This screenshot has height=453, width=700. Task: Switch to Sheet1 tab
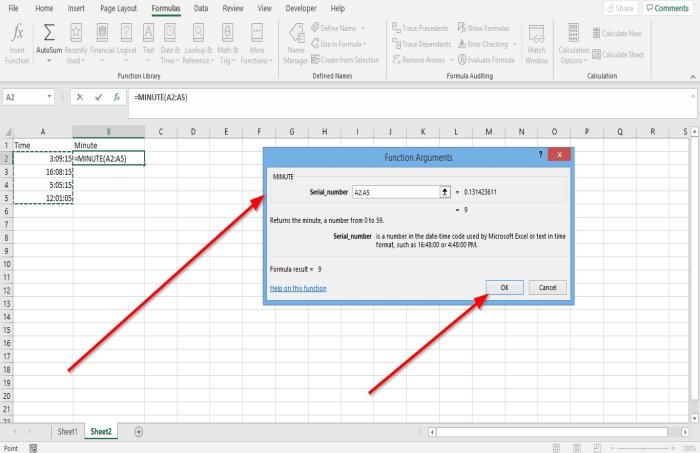click(x=67, y=432)
